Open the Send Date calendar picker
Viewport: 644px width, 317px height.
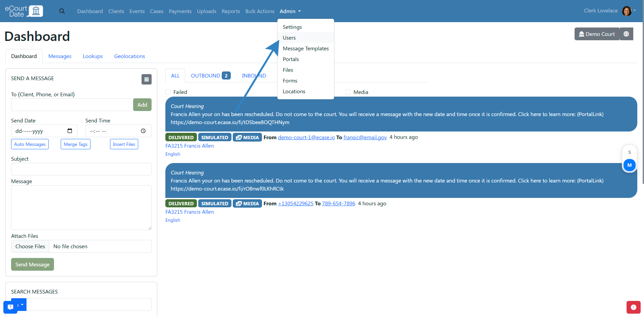tap(70, 131)
